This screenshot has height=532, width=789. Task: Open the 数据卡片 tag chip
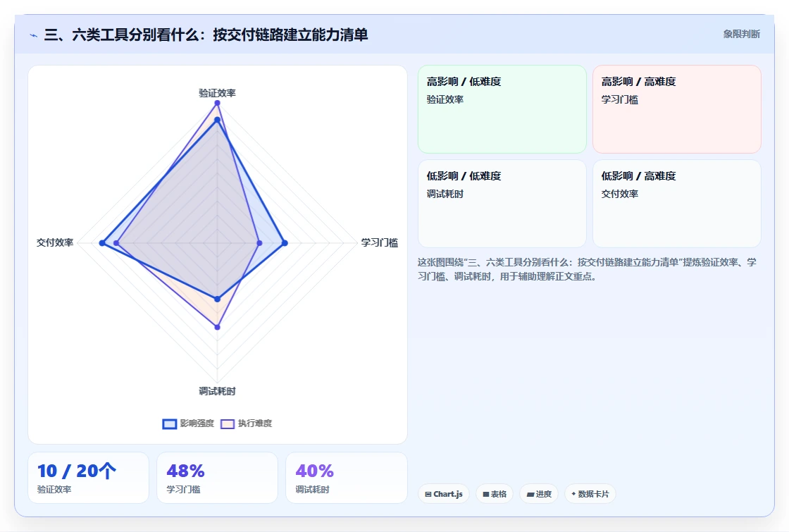point(590,494)
